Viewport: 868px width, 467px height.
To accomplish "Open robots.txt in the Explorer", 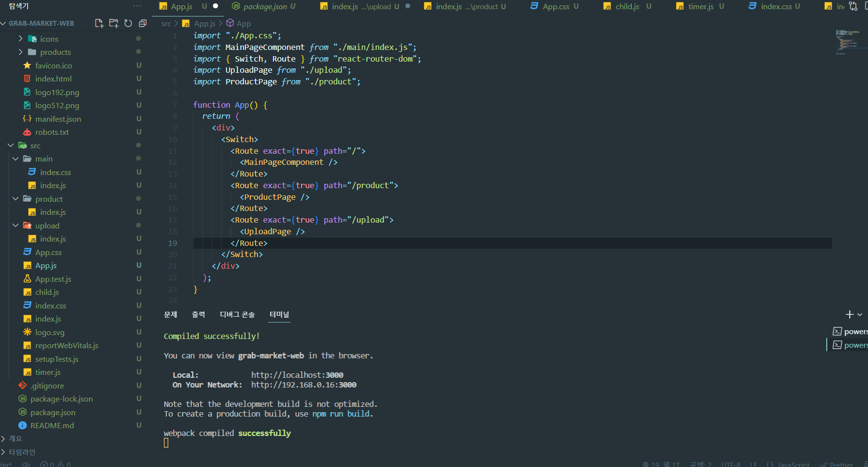I will tap(52, 132).
